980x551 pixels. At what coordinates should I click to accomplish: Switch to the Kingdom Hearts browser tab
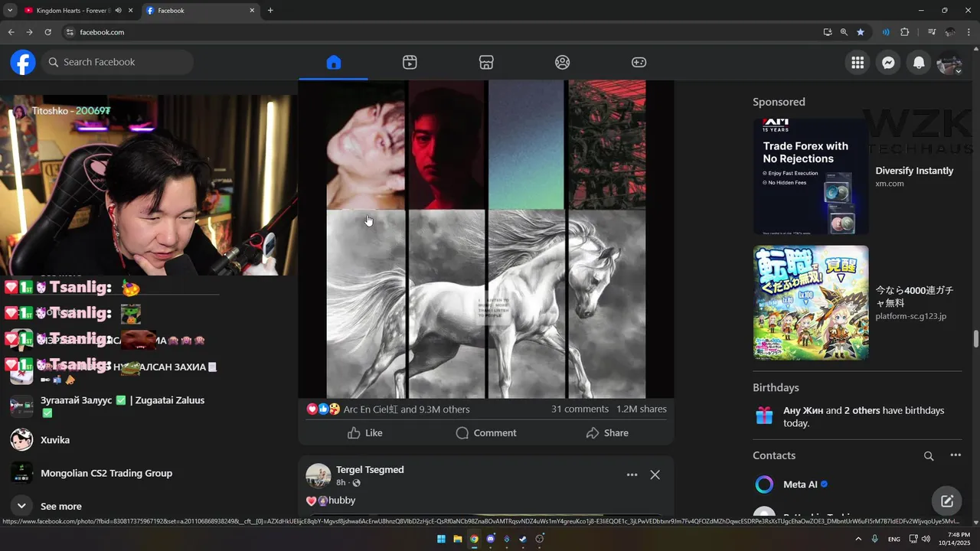pyautogui.click(x=73, y=11)
